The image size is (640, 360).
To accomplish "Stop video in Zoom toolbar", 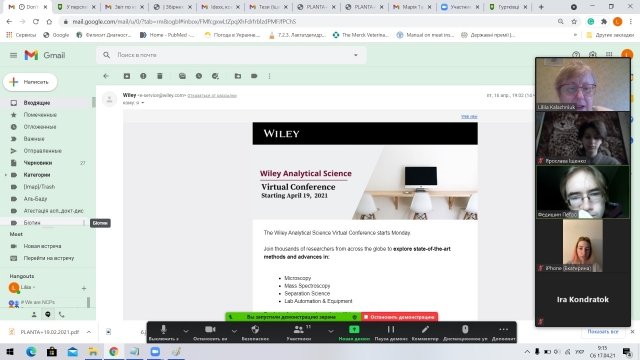I will tap(210, 332).
